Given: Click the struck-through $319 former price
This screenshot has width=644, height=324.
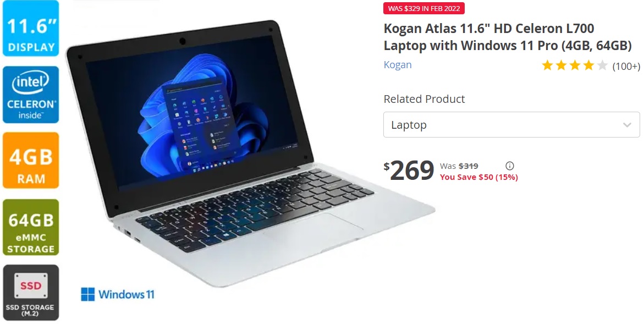Looking at the screenshot, I should pyautogui.click(x=468, y=166).
